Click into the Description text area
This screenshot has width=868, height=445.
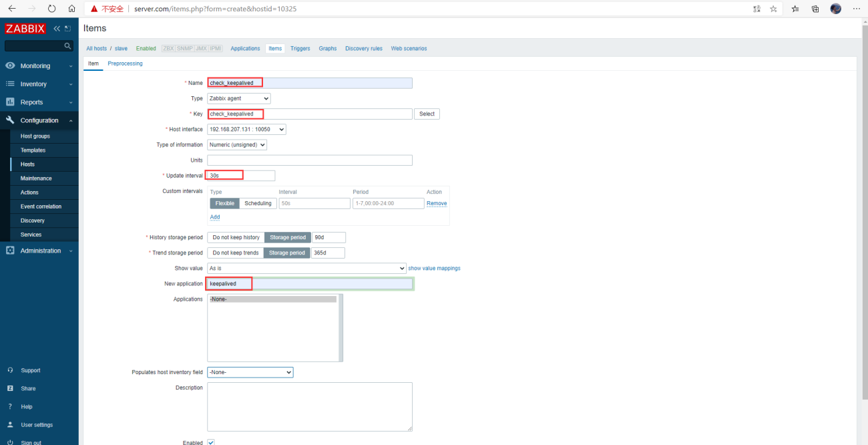tap(309, 406)
